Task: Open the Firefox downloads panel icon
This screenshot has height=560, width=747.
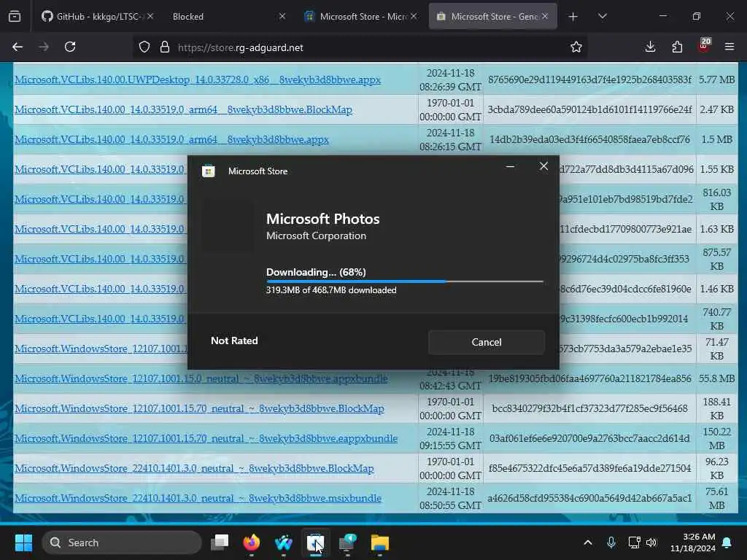Action: click(x=650, y=47)
